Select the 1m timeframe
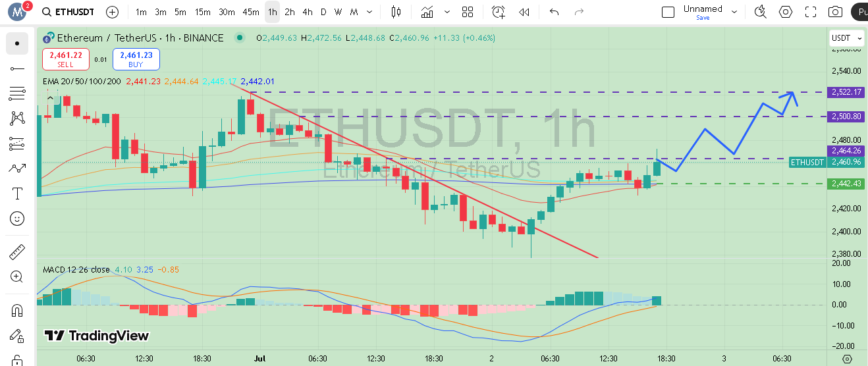The image size is (868, 366). tap(141, 12)
